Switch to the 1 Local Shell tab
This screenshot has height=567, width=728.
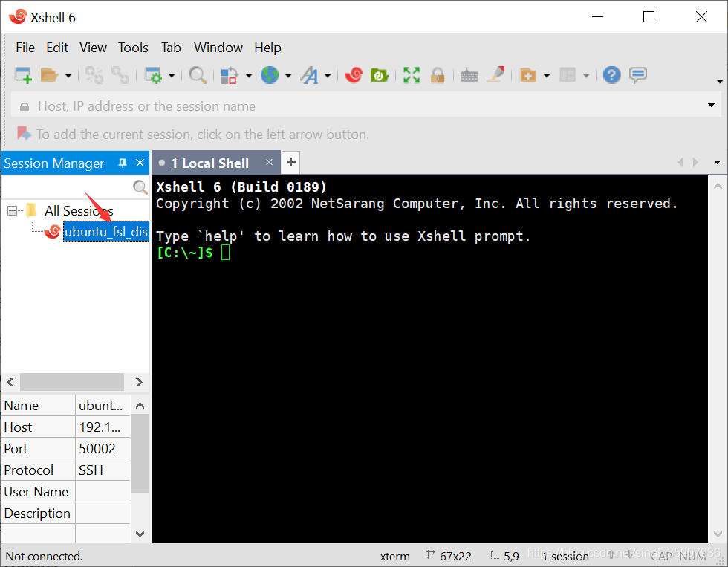coord(209,163)
